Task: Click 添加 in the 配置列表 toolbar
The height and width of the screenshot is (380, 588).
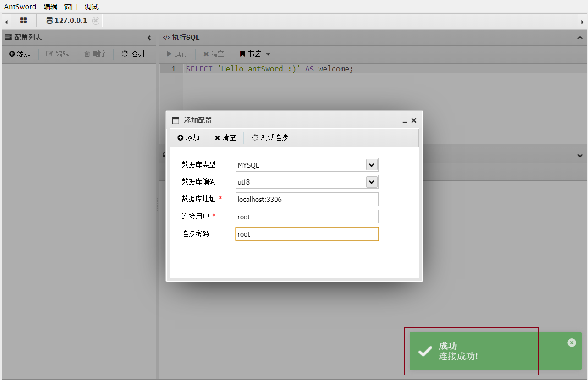Action: click(20, 54)
